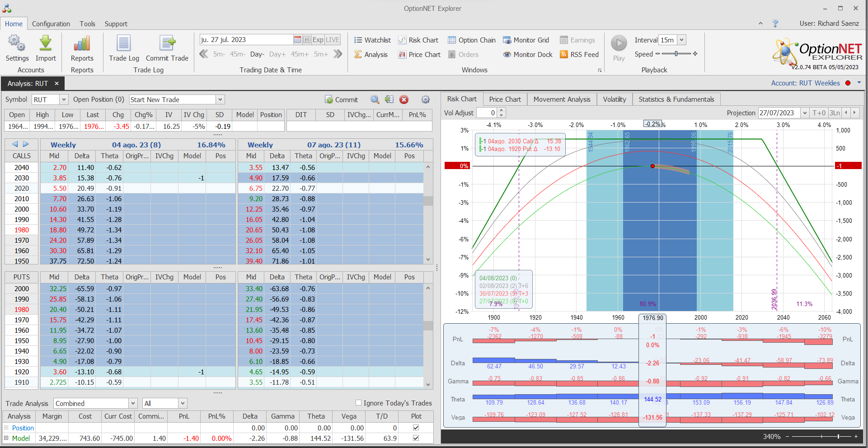The width and height of the screenshot is (868, 448).
Task: Open the Monitor Grid window
Action: 526,40
